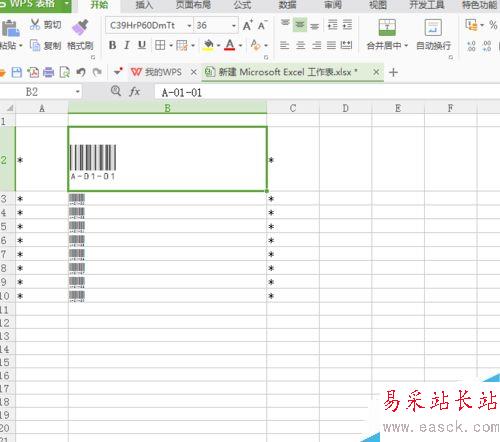Click the Copy (复制) button
500x442 pixels.
45,45
